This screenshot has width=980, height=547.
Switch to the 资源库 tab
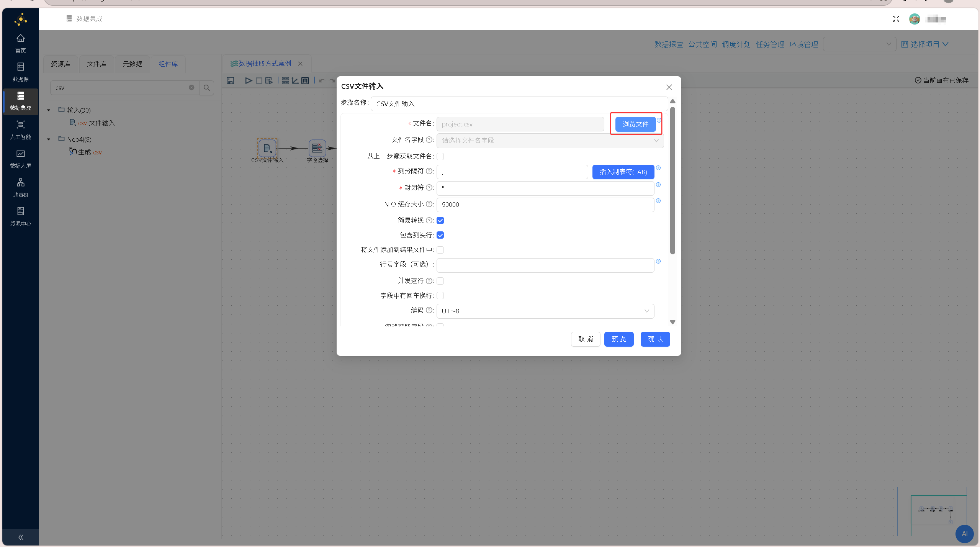(61, 64)
